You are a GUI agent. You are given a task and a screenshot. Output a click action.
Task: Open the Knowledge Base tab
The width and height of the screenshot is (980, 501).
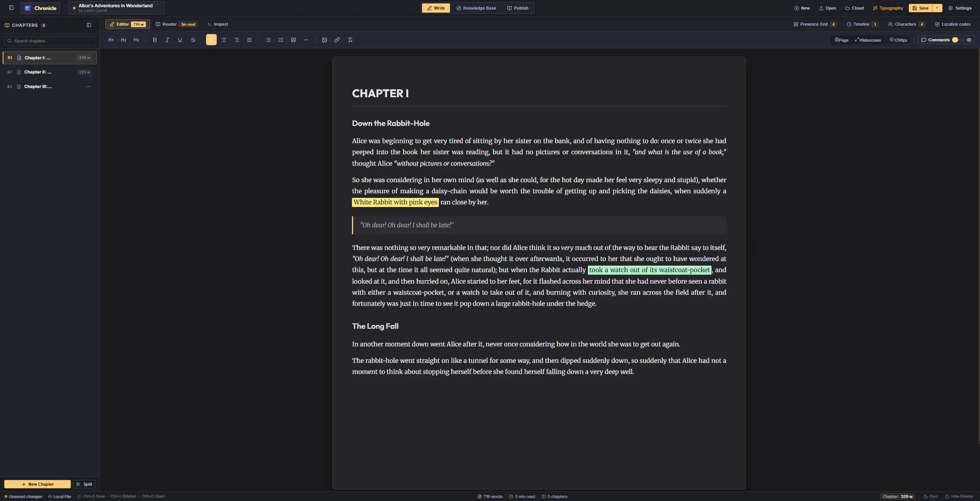476,8
